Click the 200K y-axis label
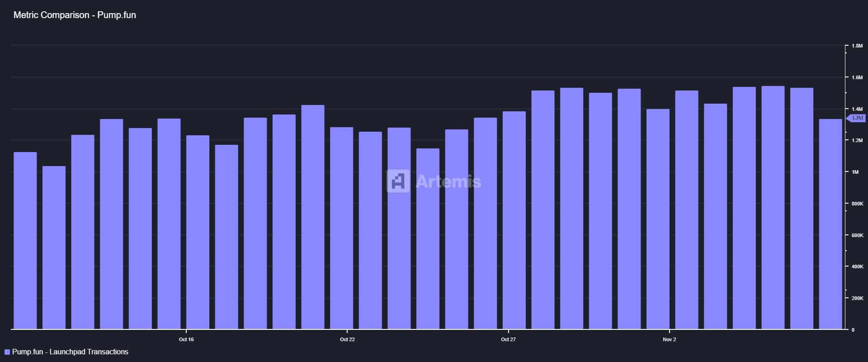The height and width of the screenshot is (362, 868). 857,298
